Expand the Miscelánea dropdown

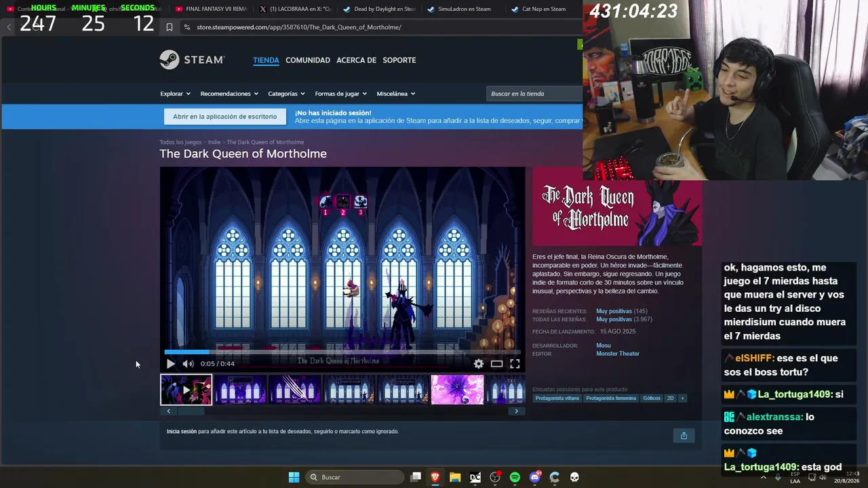click(396, 94)
